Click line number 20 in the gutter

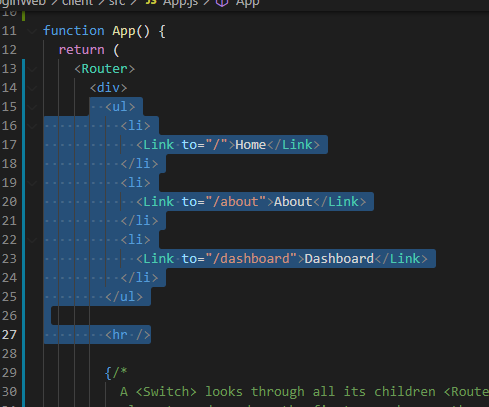[9, 202]
